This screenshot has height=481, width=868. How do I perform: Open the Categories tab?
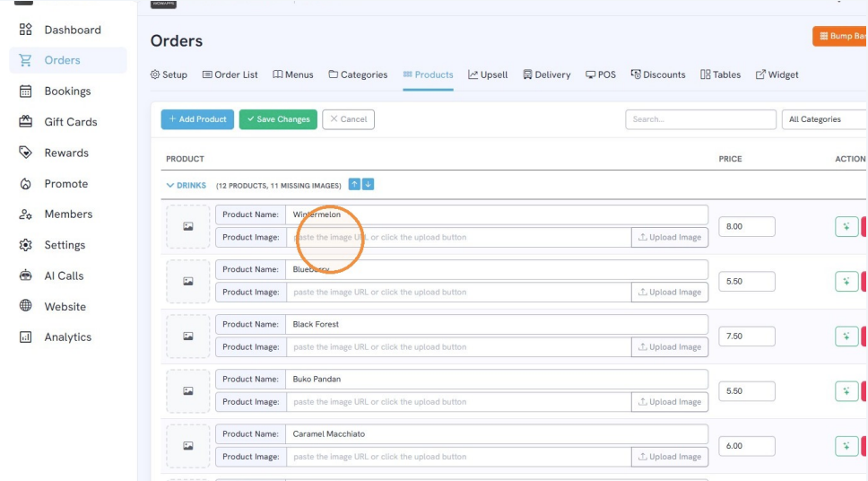[358, 74]
